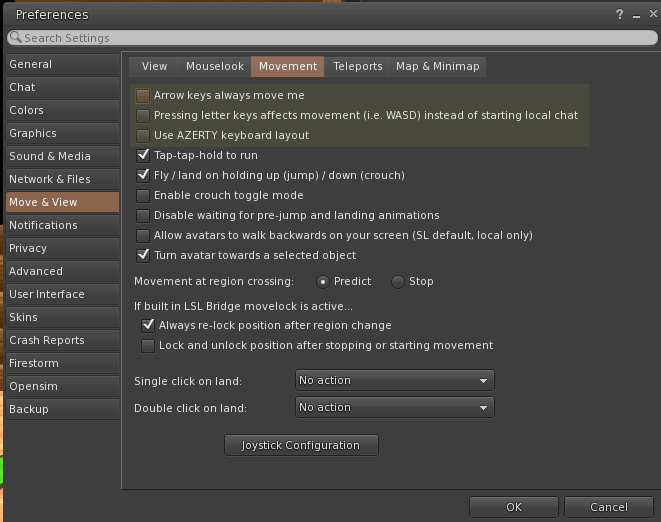Switch to the Mouselook tab
Screen dimensions: 661x522
214,67
